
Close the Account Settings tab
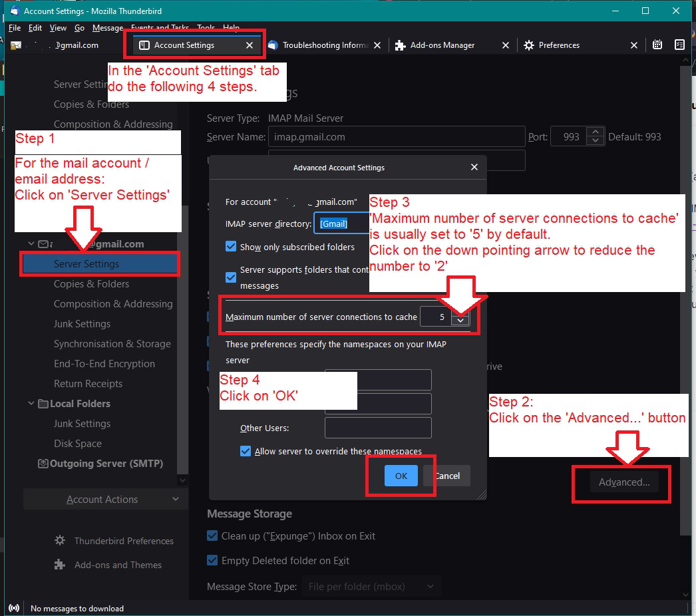pos(250,45)
